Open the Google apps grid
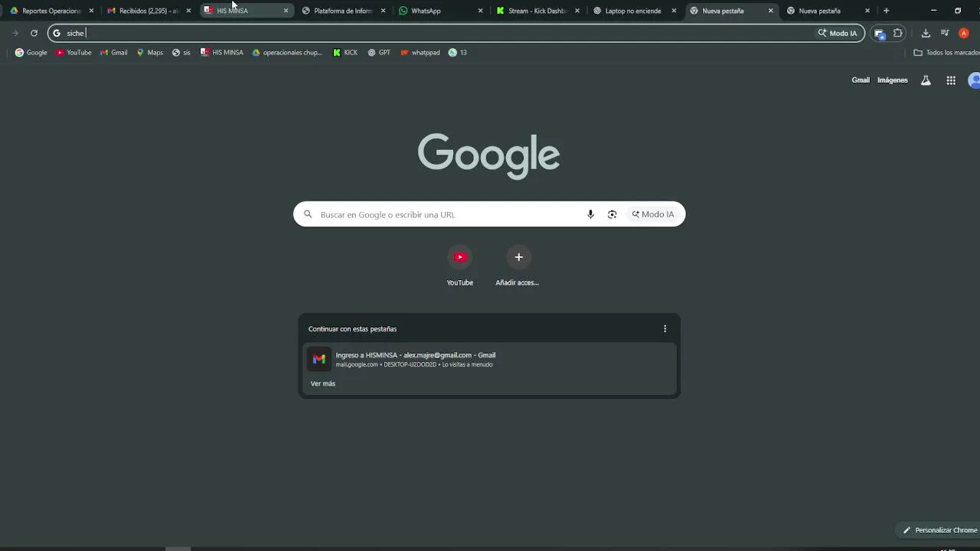The width and height of the screenshot is (980, 551). click(951, 80)
